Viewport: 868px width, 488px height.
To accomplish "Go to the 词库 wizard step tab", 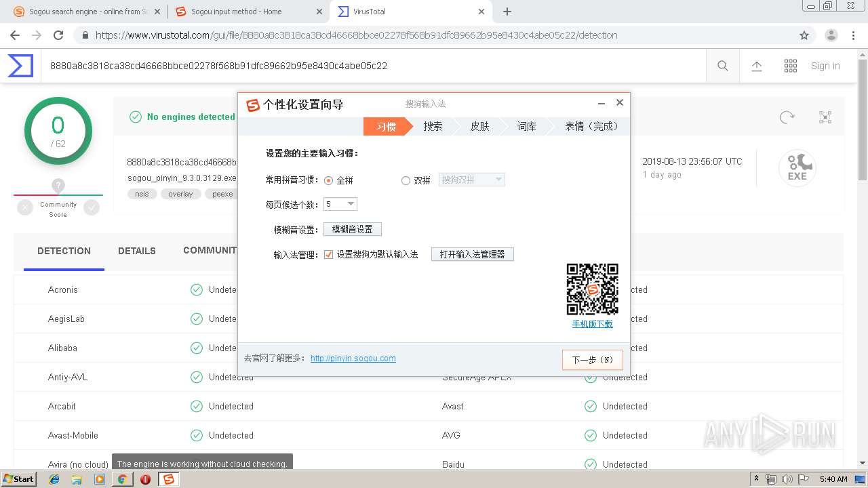I will [x=526, y=126].
